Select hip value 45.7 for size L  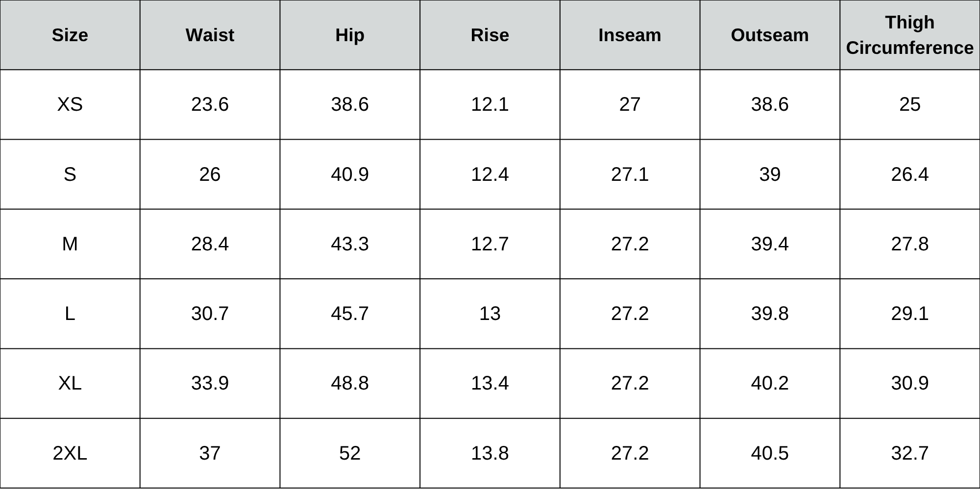(350, 314)
